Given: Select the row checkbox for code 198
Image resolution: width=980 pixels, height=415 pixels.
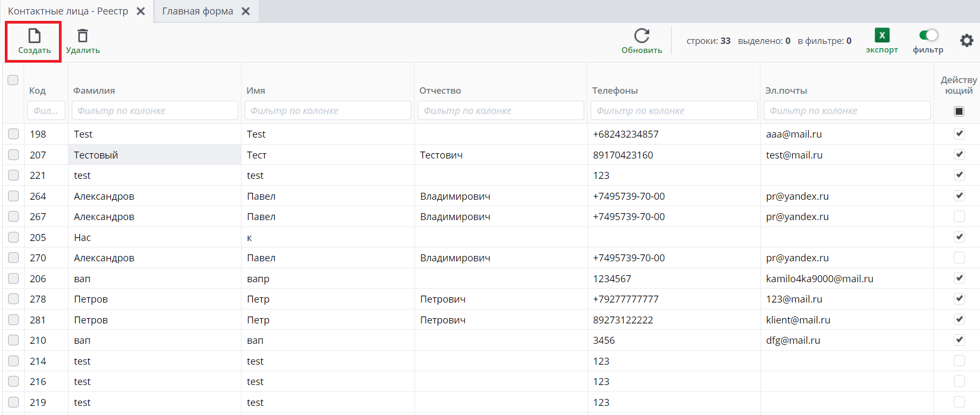Looking at the screenshot, I should pos(13,134).
